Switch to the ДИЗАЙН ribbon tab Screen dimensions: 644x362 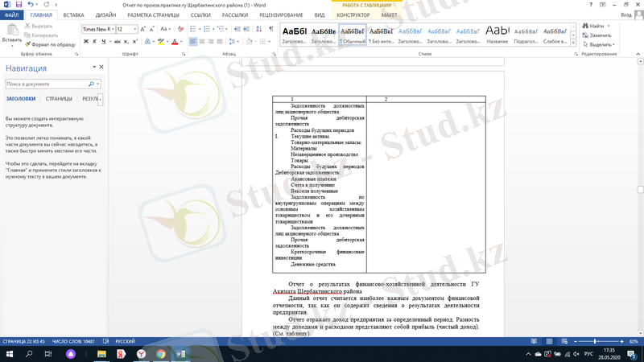105,15
